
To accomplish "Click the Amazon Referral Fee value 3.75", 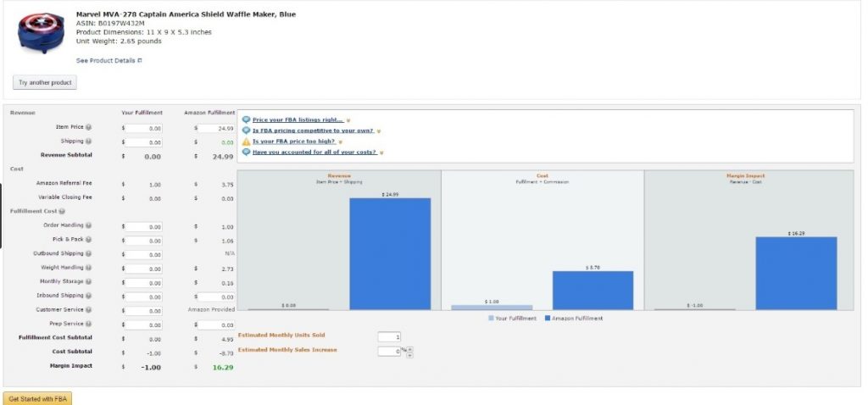I will coord(227,185).
